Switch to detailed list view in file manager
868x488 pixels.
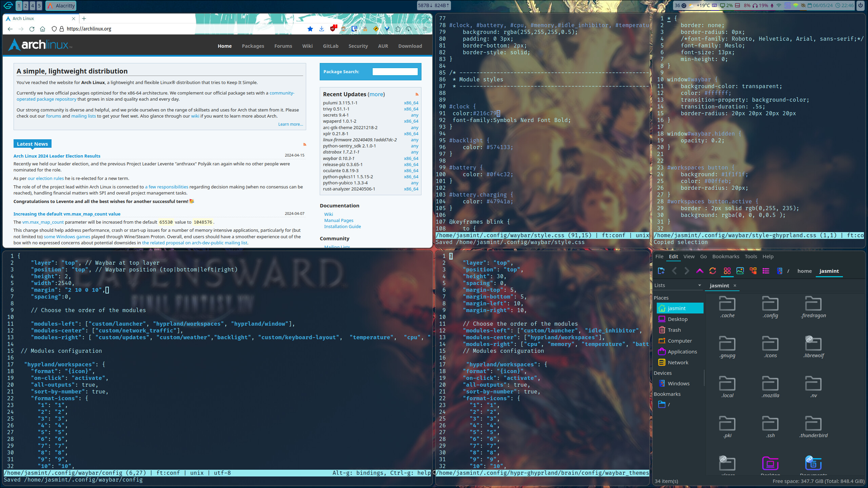pos(766,271)
